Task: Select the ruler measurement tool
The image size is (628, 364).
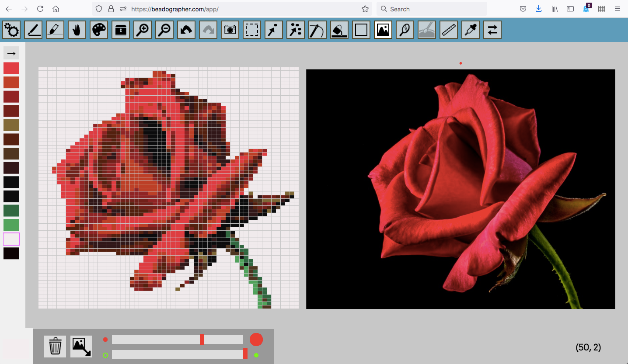Action: (449, 30)
